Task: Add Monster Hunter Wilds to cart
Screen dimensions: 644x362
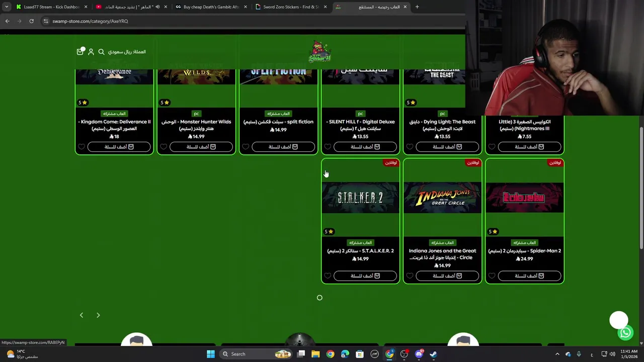Action: (201, 147)
